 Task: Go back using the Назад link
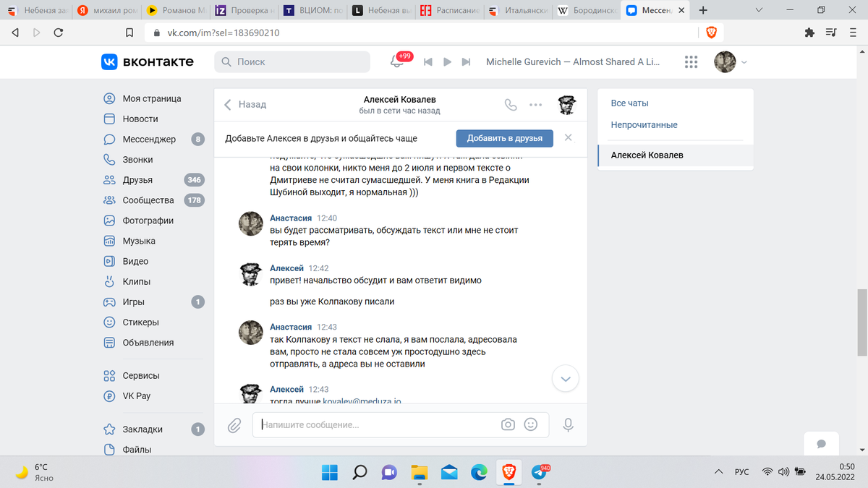tap(245, 105)
